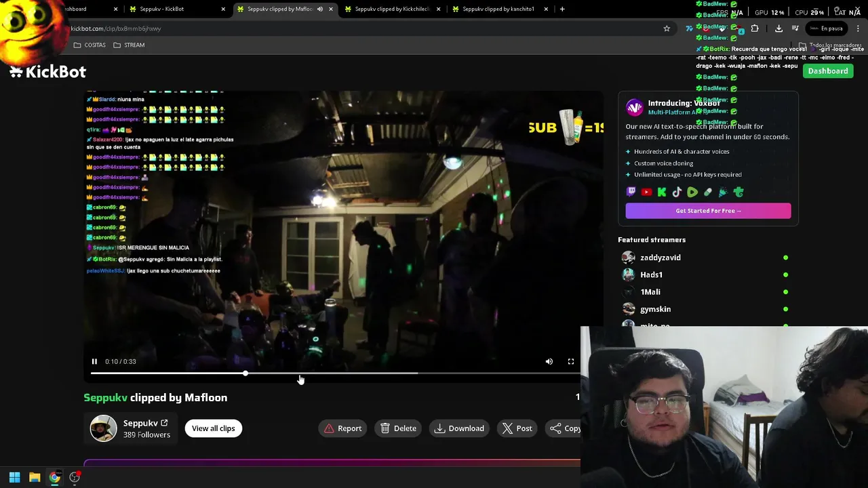Open the Dashboard button
This screenshot has width=868, height=488.
pyautogui.click(x=827, y=71)
